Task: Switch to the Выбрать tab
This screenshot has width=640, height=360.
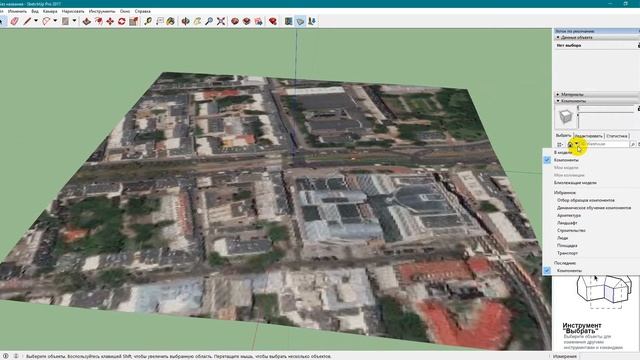Action: [x=563, y=136]
